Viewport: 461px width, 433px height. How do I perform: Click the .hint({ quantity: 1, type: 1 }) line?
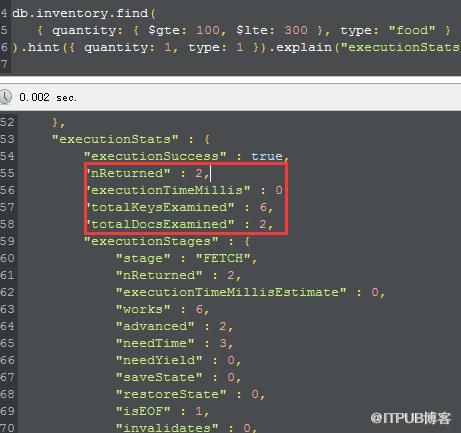pyautogui.click(x=237, y=47)
